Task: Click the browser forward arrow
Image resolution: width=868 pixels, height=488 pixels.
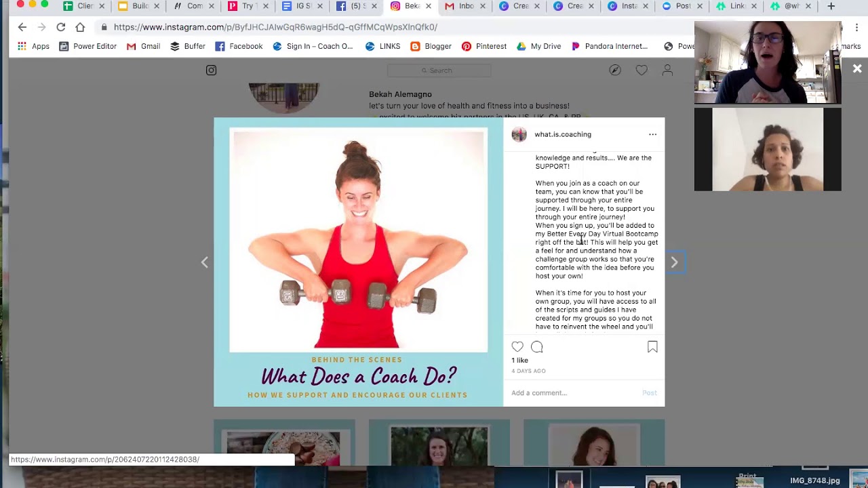Action: point(41,27)
